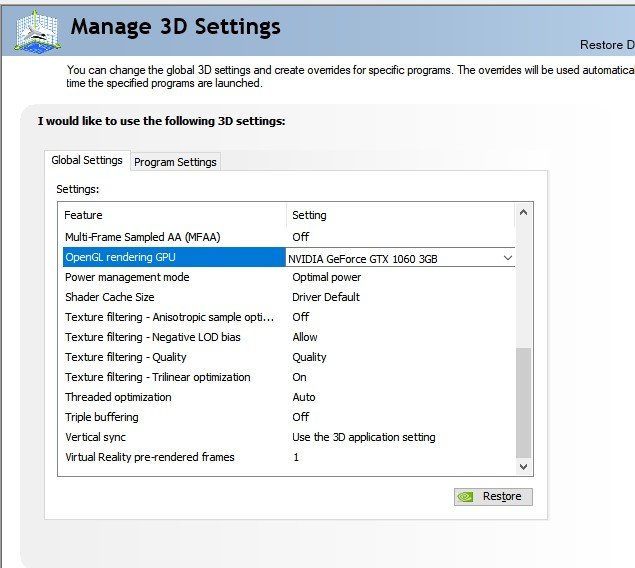Click the Auto value for Threaded optimization
The height and width of the screenshot is (568, 635).
pyautogui.click(x=304, y=397)
